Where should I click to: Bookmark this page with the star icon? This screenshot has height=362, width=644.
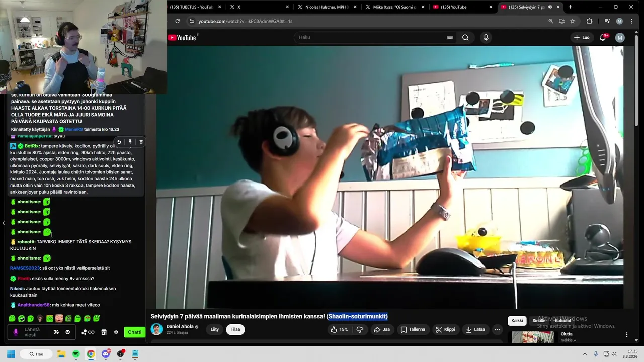point(573,21)
